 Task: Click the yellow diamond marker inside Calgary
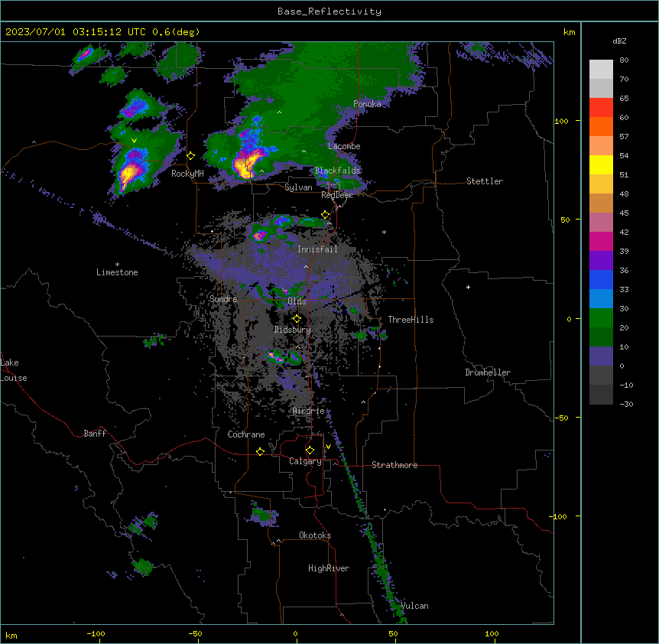click(x=310, y=450)
